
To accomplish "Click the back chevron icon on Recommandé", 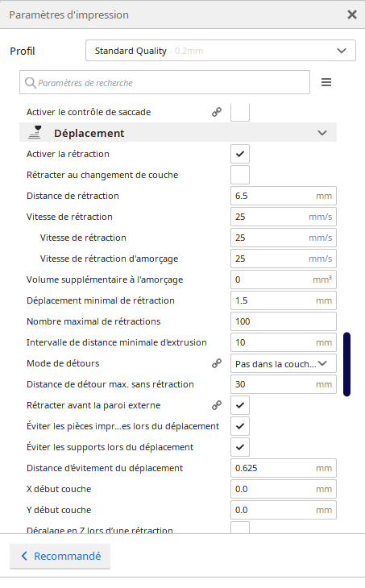I will 24,556.
